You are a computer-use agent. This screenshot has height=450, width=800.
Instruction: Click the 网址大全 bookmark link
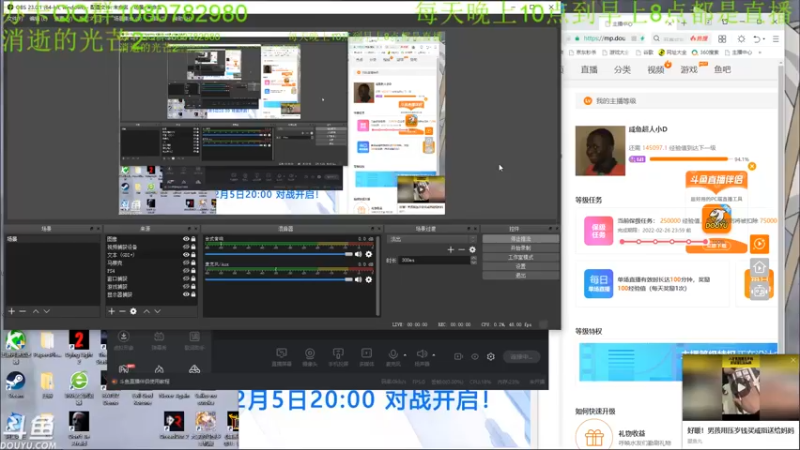coord(672,53)
